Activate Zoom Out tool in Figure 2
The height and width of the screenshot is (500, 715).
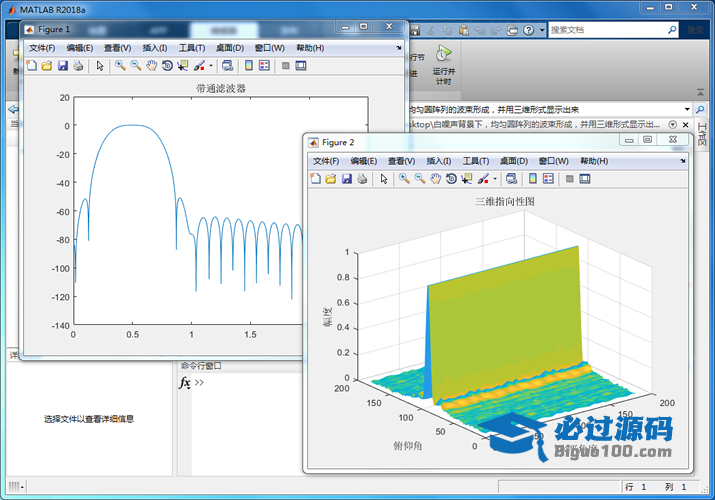click(x=420, y=179)
